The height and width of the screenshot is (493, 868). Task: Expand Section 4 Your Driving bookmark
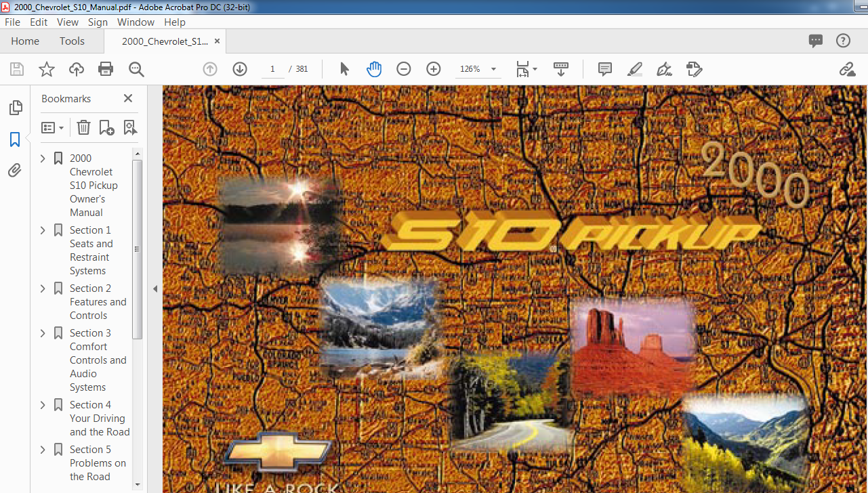point(43,404)
